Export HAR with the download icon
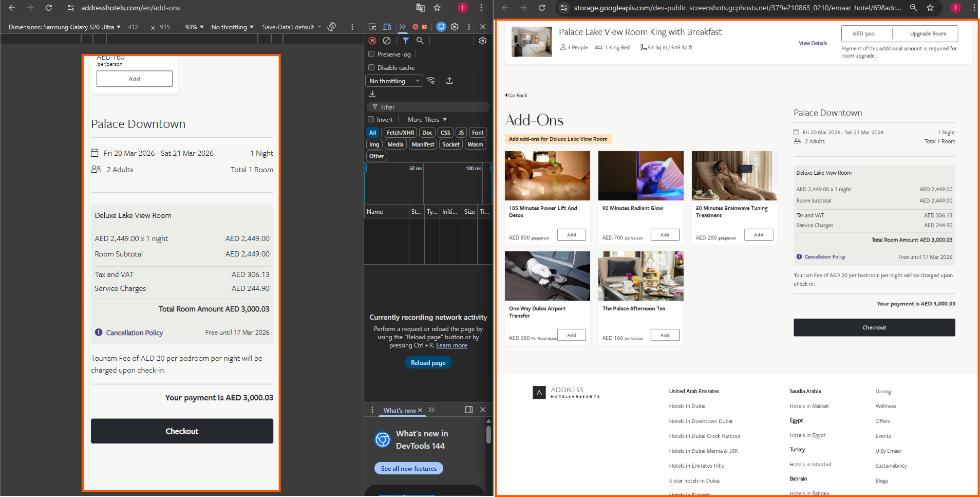Viewport: 980px width, 497px height. pos(372,94)
